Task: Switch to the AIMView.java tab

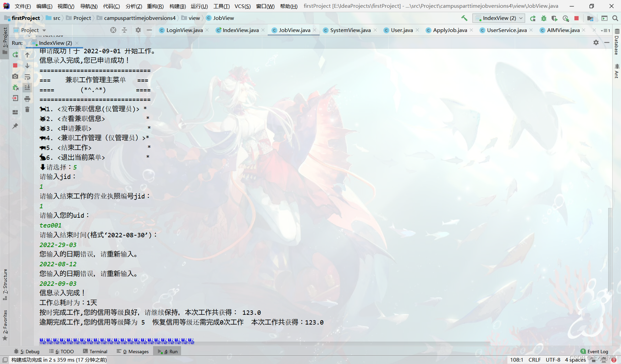Action: [x=563, y=30]
